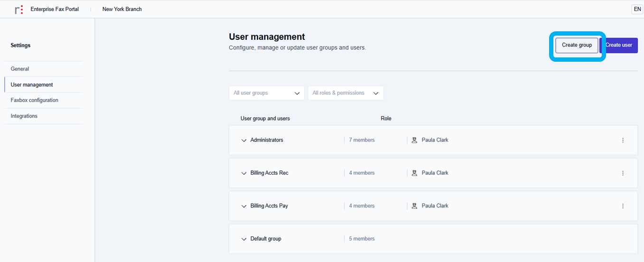
Task: Click the 7 members count
Action: (362, 140)
